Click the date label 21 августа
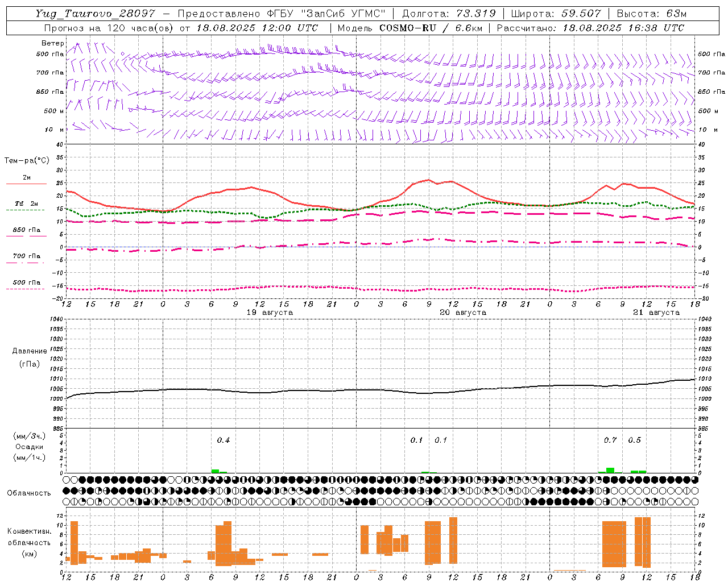 point(656,313)
